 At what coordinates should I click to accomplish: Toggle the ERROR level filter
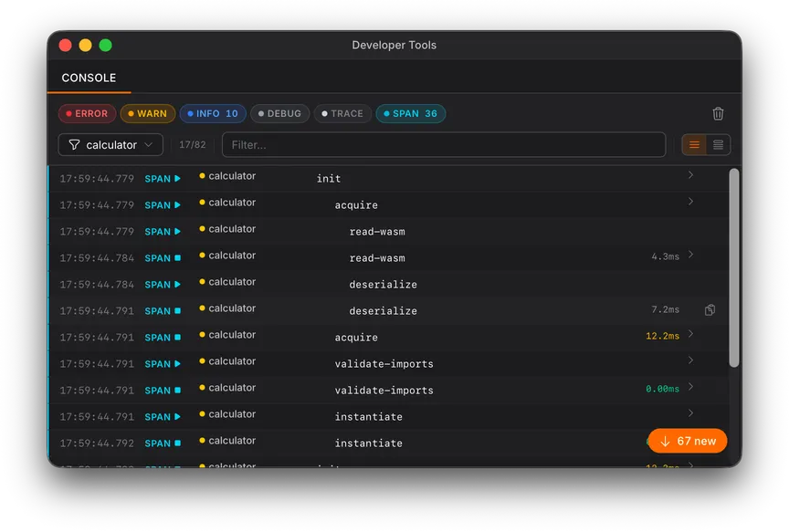pos(87,114)
